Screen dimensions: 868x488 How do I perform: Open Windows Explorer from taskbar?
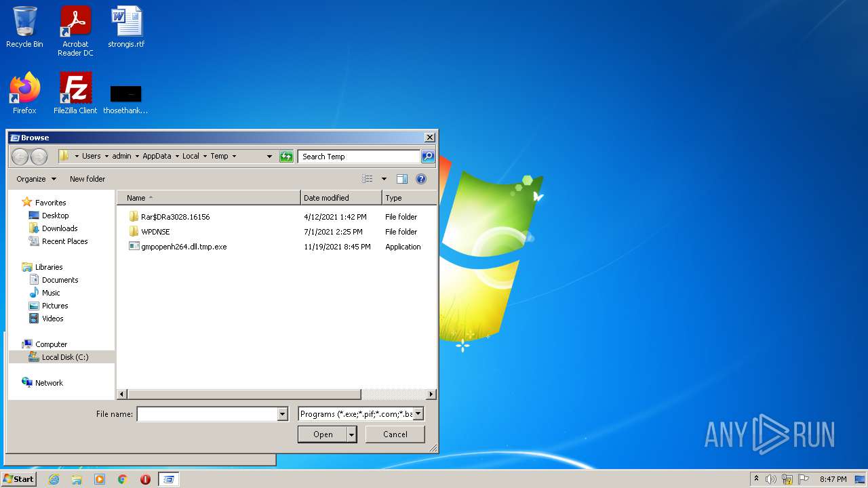pos(77,479)
